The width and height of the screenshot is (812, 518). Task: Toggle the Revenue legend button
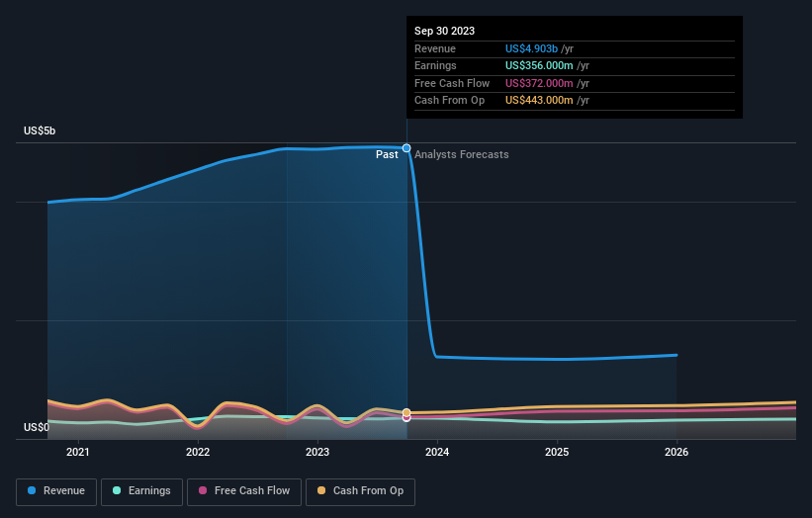tap(56, 491)
